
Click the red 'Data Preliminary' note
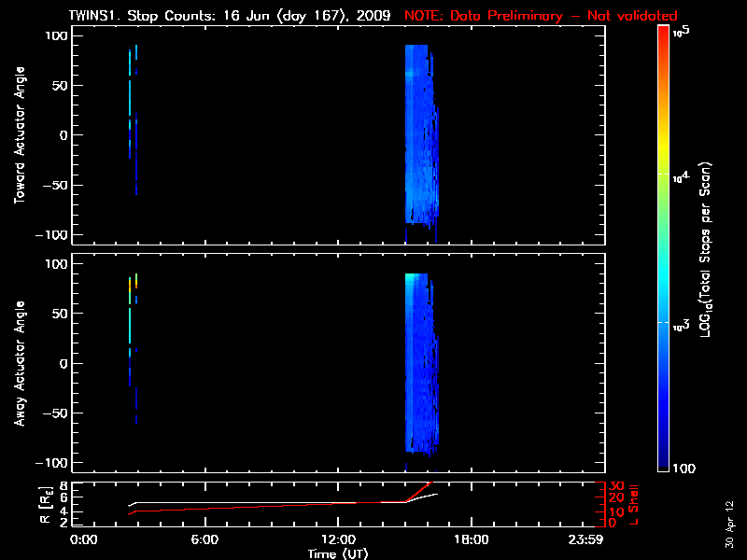point(541,16)
